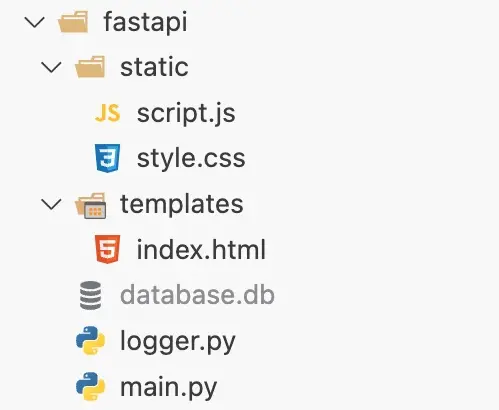
Task: Open the logger.py file
Action: (x=178, y=342)
